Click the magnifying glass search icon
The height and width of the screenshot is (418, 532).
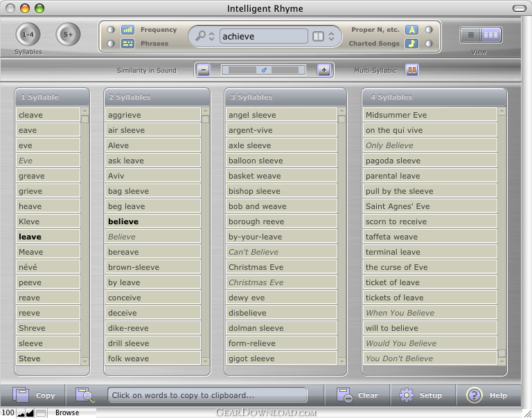coord(200,35)
